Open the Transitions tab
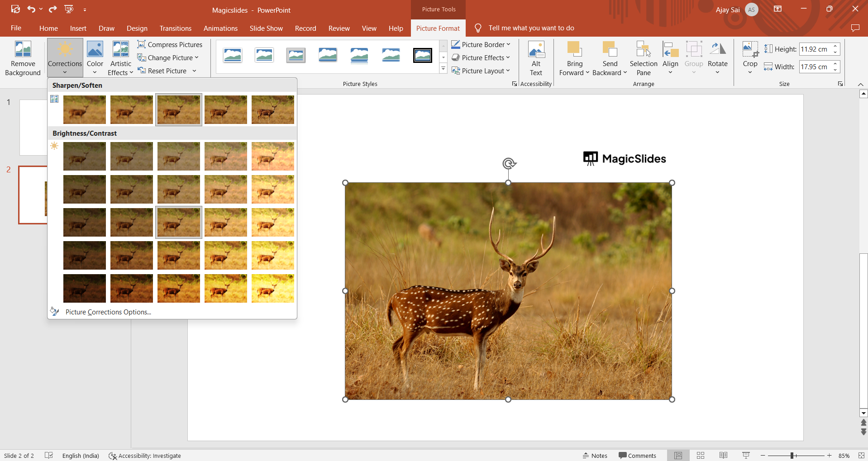 click(x=175, y=28)
